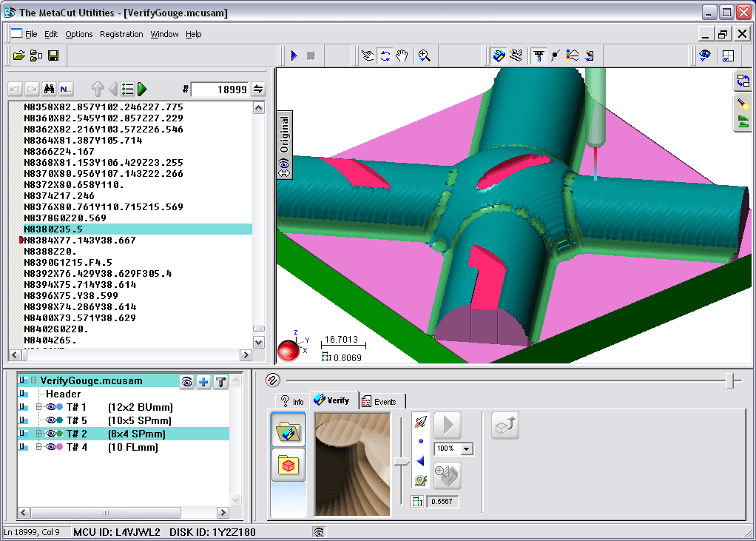Click the blue plus button in tree header

[203, 382]
